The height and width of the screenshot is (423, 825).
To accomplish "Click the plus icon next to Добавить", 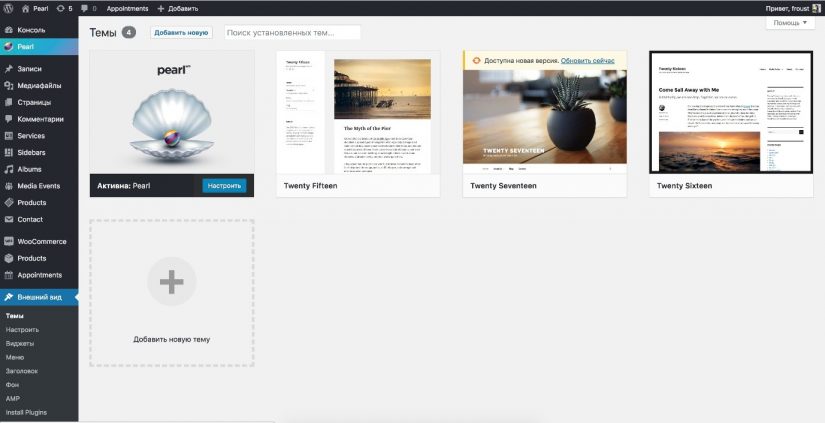I will coord(161,8).
